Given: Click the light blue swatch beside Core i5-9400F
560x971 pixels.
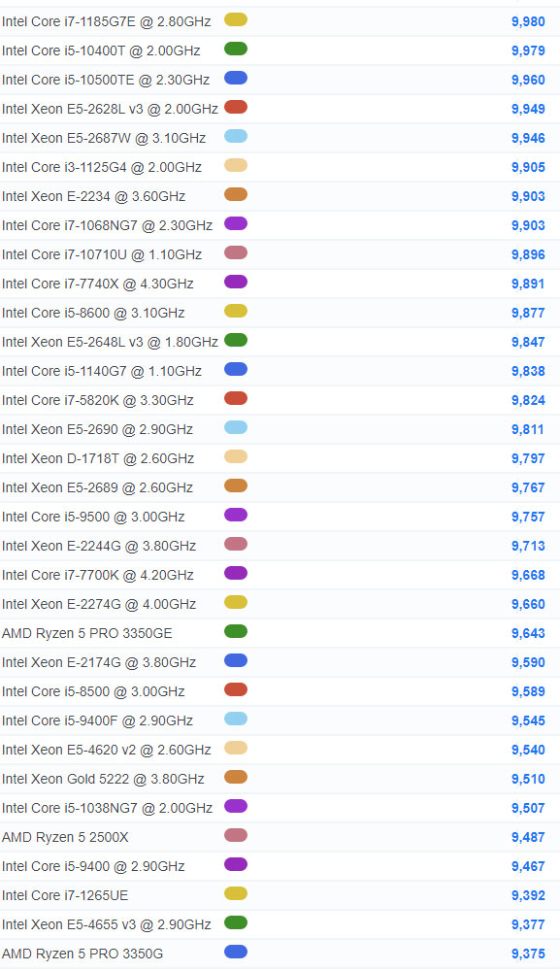Looking at the screenshot, I should (x=236, y=719).
